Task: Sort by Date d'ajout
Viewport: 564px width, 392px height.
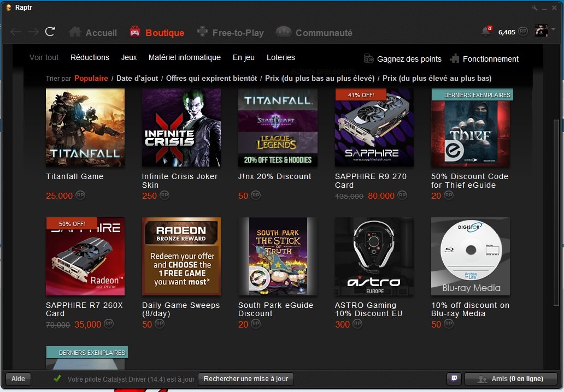Action: coord(137,78)
